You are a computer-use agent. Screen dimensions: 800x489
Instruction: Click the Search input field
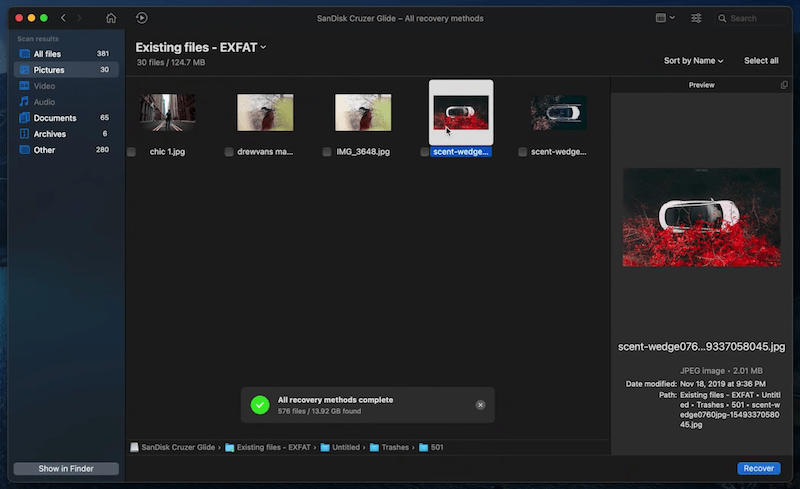757,18
